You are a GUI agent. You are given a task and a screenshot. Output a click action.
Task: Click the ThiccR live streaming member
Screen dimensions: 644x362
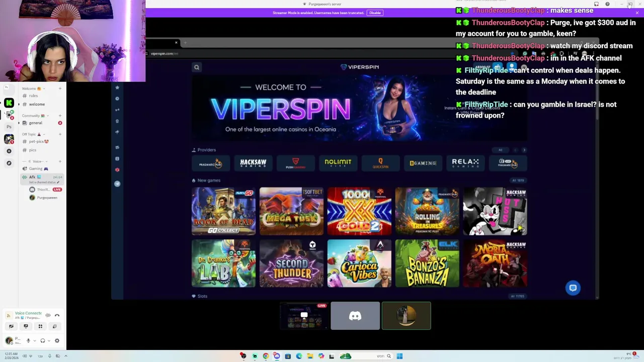(45, 190)
